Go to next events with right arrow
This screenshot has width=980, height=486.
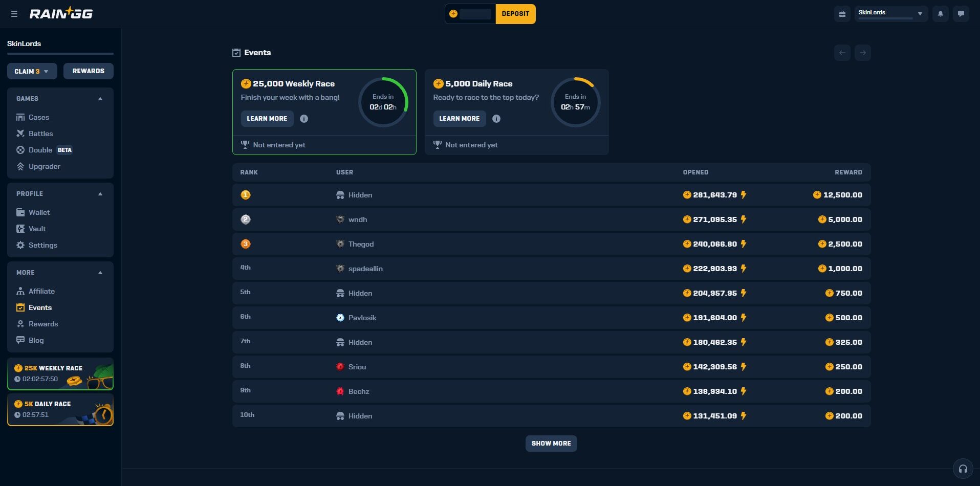click(863, 53)
